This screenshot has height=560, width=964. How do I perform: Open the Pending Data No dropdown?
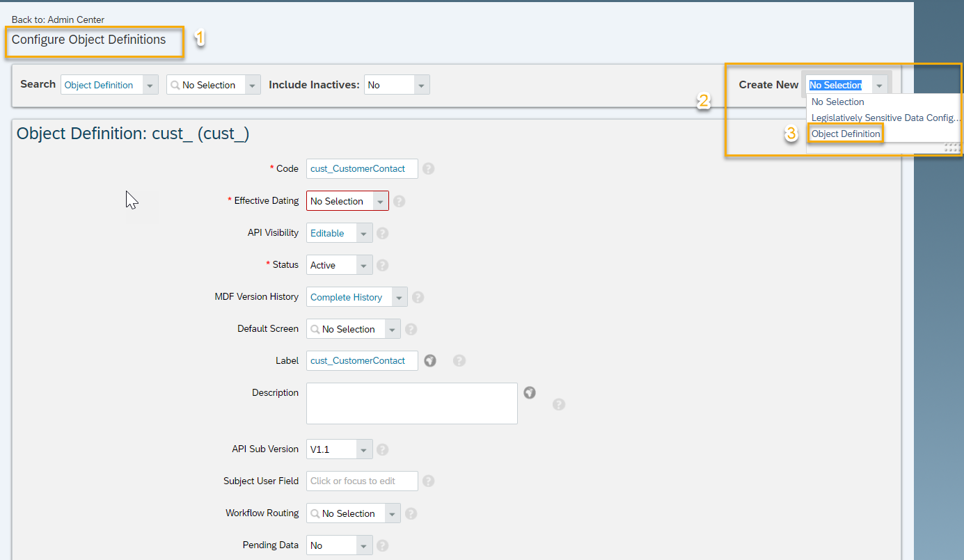click(365, 545)
